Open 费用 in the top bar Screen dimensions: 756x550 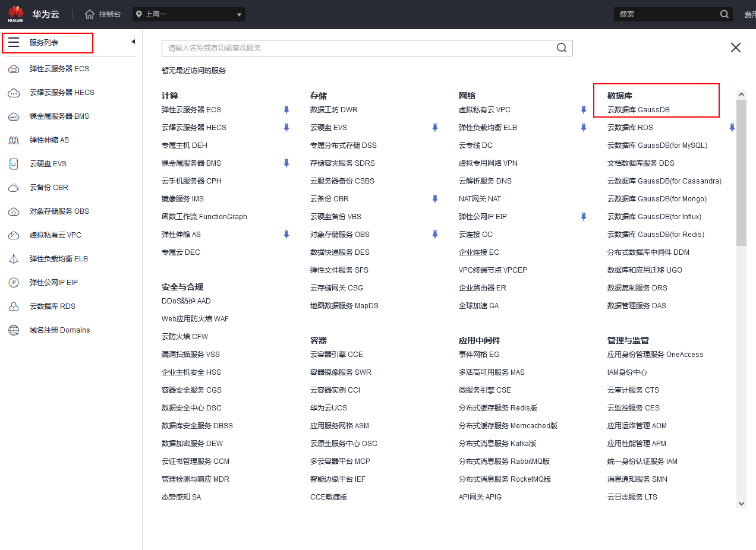pyautogui.click(x=750, y=14)
